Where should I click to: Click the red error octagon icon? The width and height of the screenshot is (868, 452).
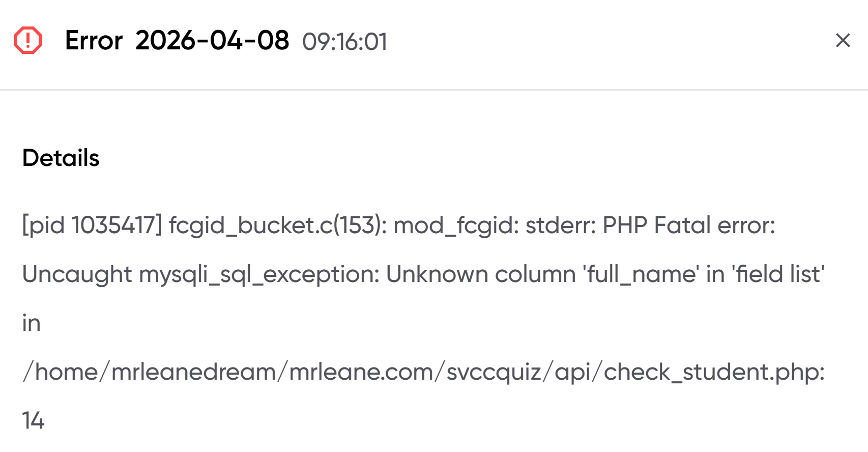click(28, 40)
